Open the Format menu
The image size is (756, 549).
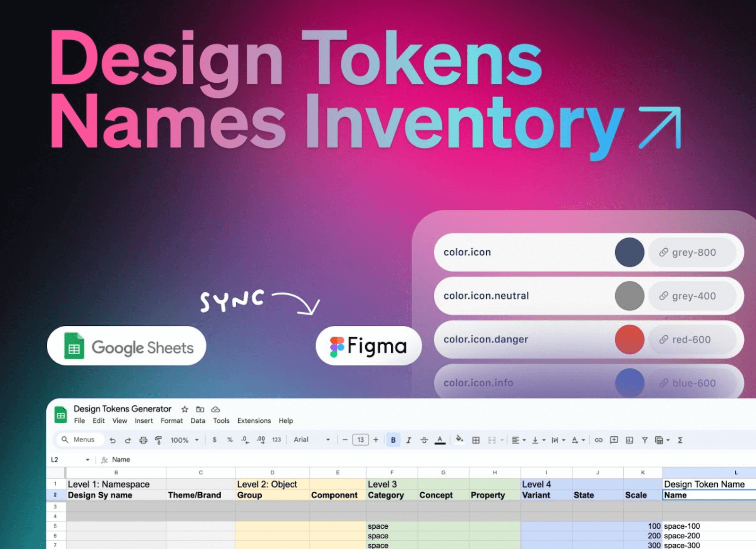pyautogui.click(x=172, y=421)
